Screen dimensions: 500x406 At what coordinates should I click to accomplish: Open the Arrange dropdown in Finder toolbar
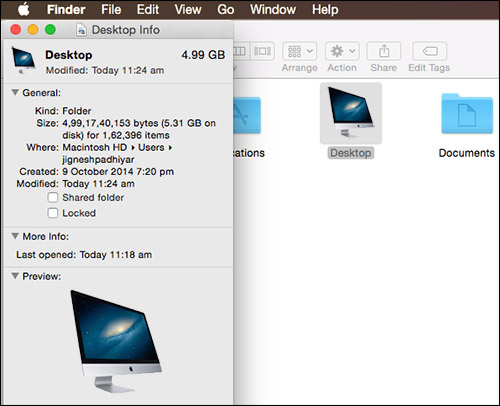click(x=299, y=51)
